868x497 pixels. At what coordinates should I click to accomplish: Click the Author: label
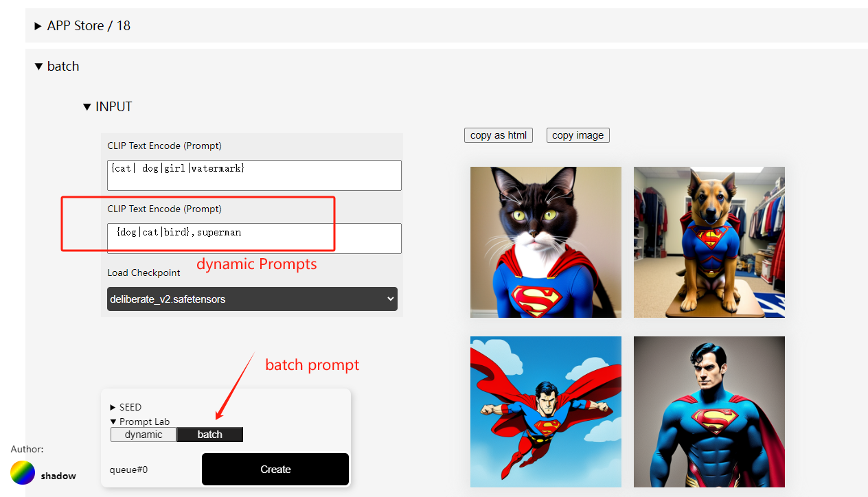tap(27, 449)
